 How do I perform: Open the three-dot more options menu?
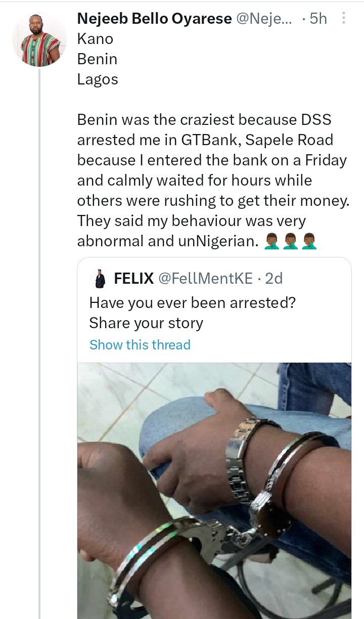[x=344, y=19]
